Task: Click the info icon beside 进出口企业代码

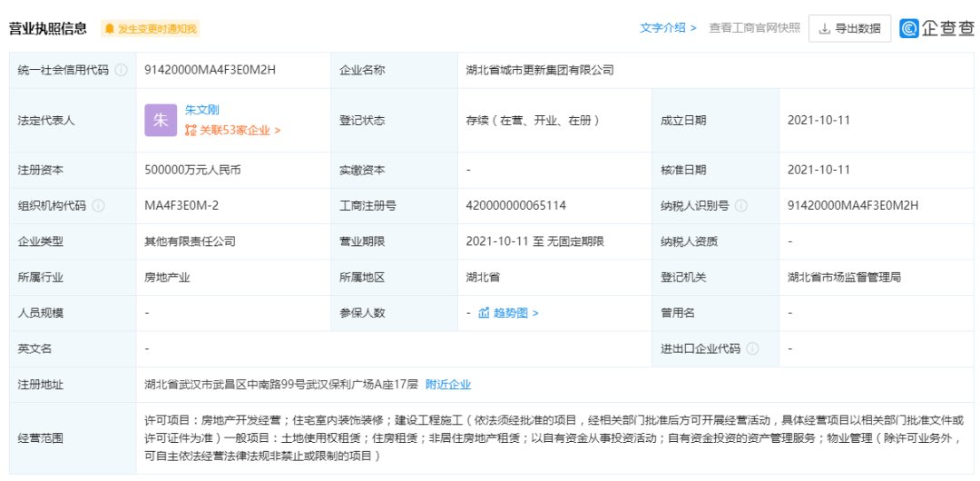Action: coord(752,349)
